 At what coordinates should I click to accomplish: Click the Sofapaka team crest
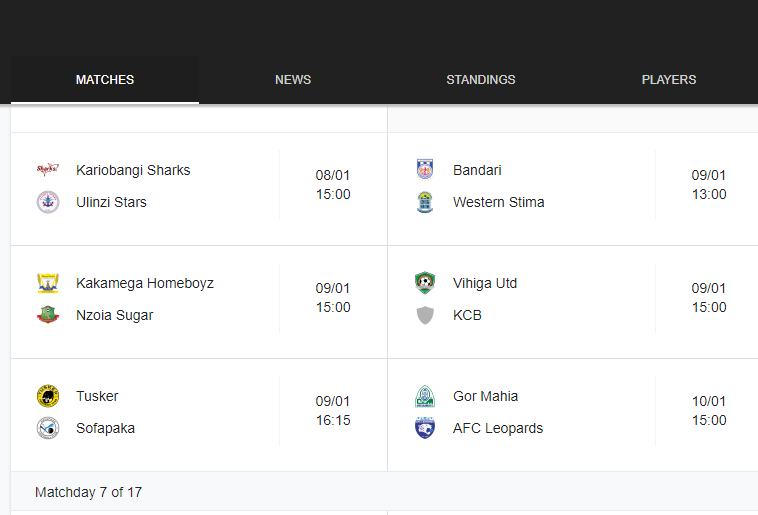(48, 428)
